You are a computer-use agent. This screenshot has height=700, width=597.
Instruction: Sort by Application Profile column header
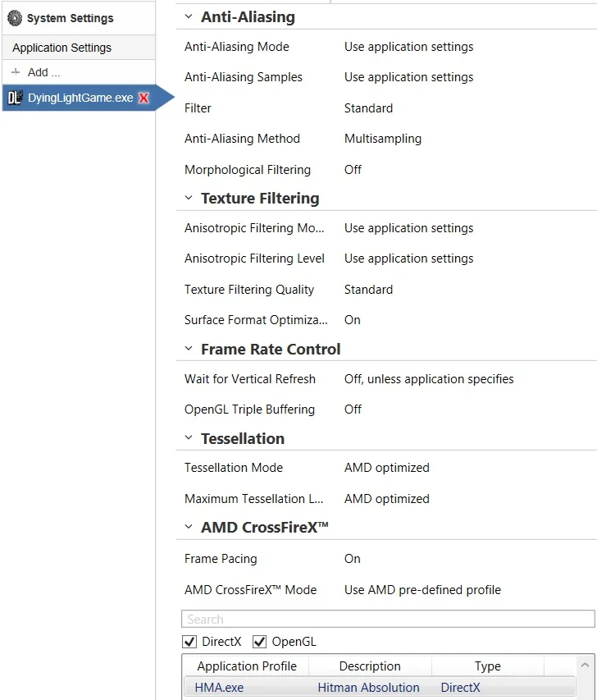click(x=247, y=666)
